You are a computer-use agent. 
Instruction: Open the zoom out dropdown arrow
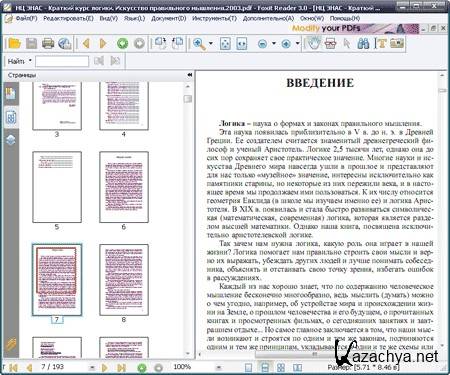(x=274, y=43)
